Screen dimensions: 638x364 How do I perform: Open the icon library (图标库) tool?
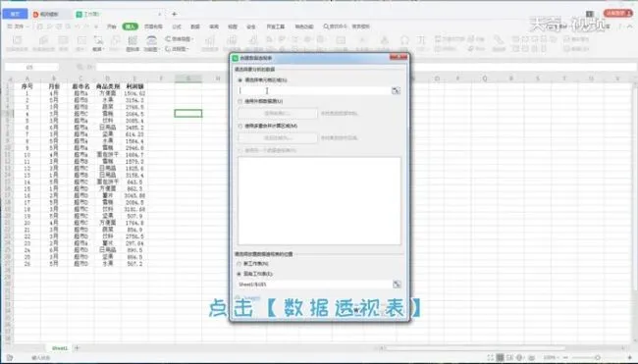133,43
